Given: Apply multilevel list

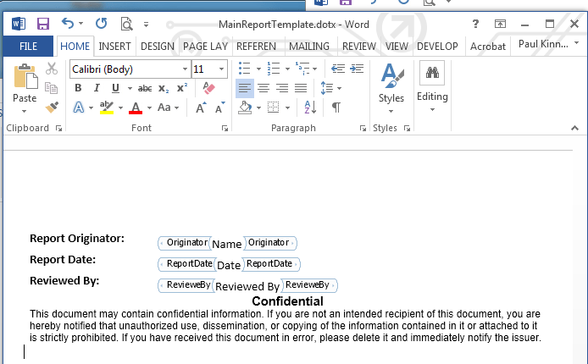Looking at the screenshot, I should point(302,69).
